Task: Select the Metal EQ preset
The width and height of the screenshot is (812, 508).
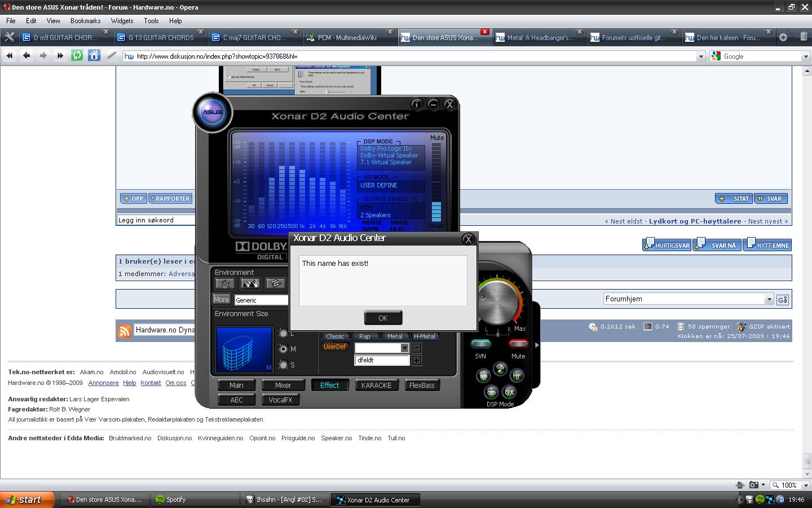Action: 395,336
